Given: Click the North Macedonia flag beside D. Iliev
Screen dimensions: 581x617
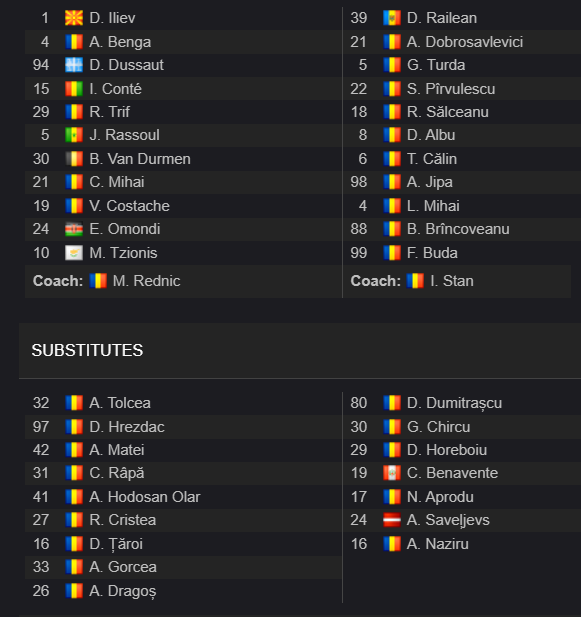Looking at the screenshot, I should pyautogui.click(x=74, y=18).
